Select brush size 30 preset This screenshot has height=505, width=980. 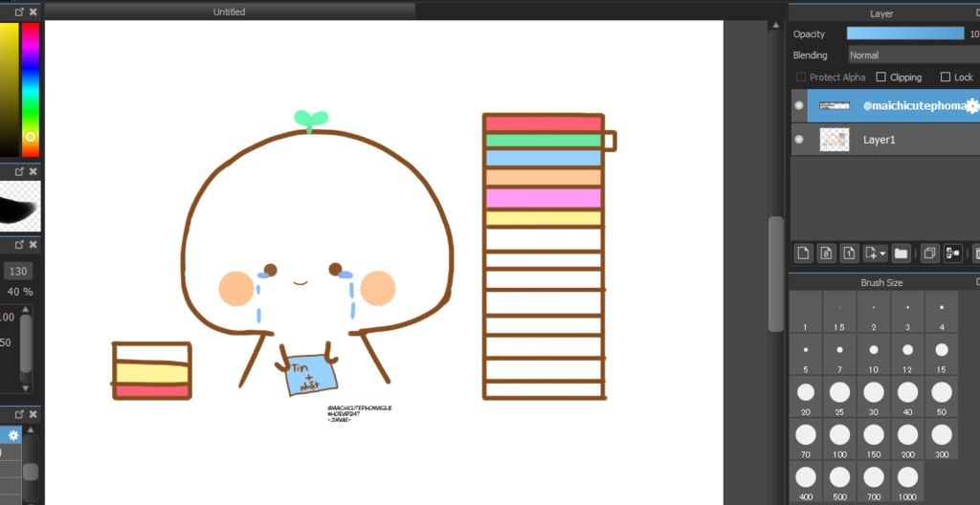click(x=873, y=397)
